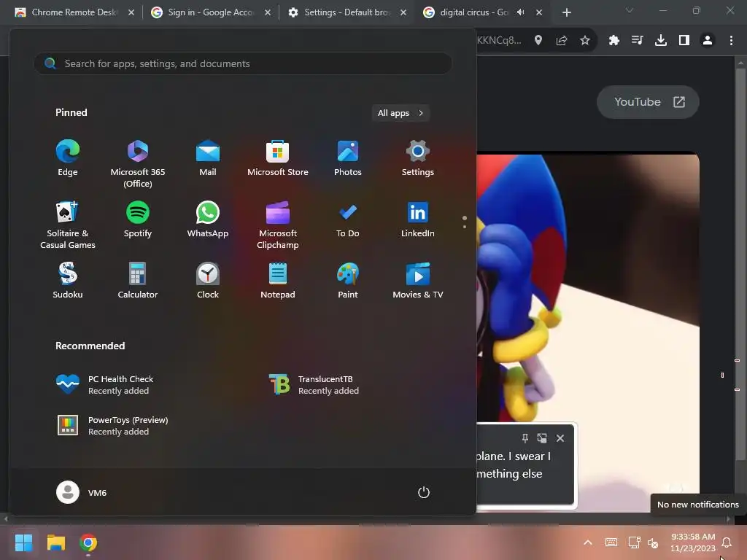747x560 pixels.
Task: Launch the Sudoku game
Action: (68, 281)
